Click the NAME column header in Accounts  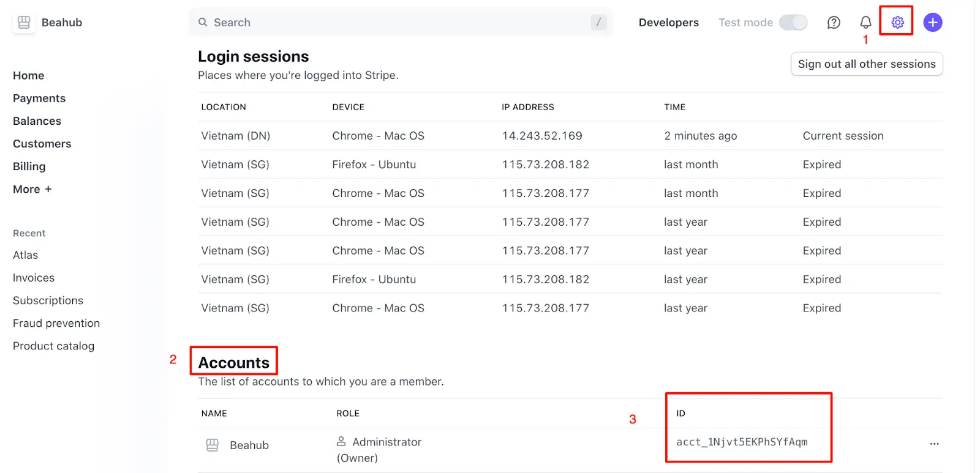(x=214, y=414)
